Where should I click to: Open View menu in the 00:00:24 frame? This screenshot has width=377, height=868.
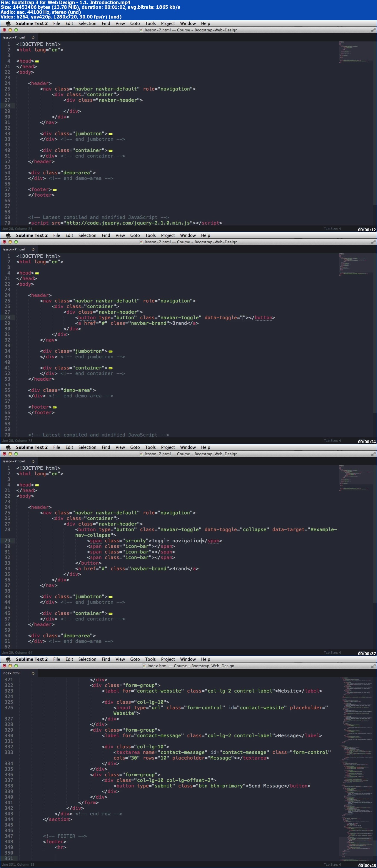coord(120,235)
